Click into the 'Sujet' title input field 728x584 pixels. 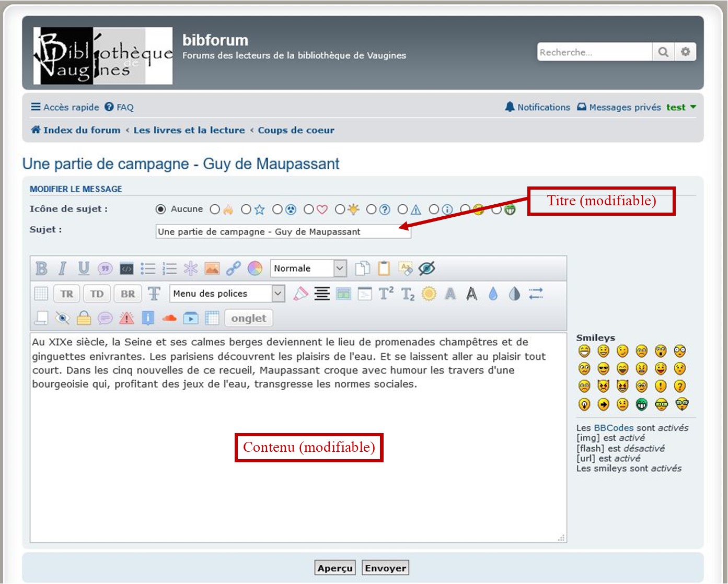(283, 232)
